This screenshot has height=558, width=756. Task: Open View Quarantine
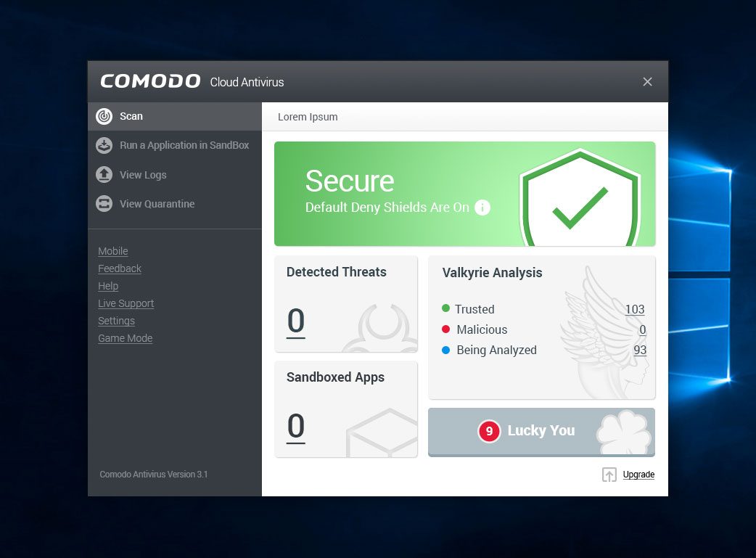(175, 203)
